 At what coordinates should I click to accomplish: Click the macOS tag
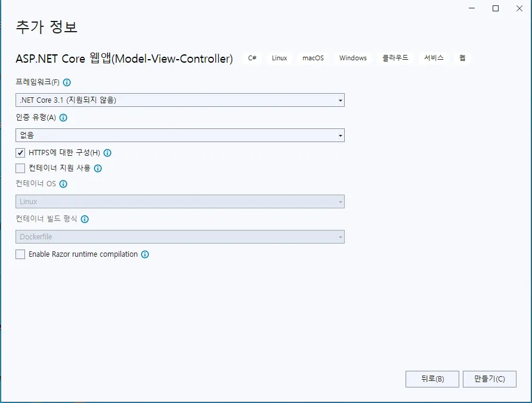(313, 58)
